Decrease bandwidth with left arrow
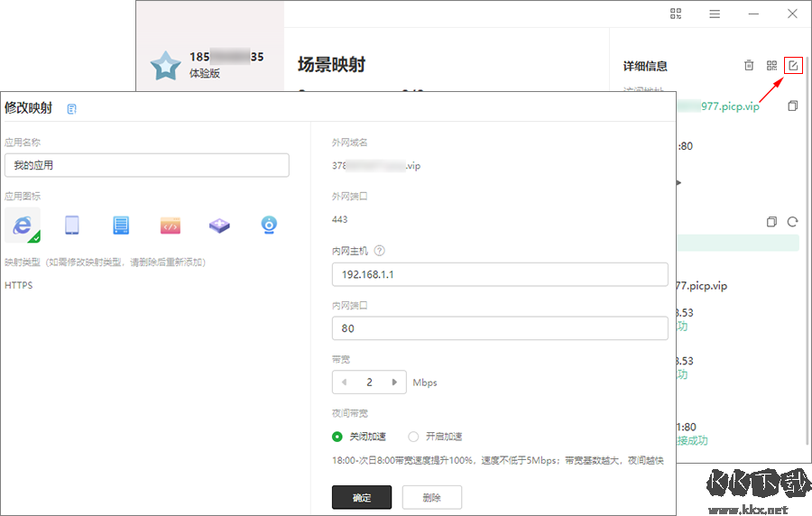Image resolution: width=812 pixels, height=516 pixels. coord(344,382)
